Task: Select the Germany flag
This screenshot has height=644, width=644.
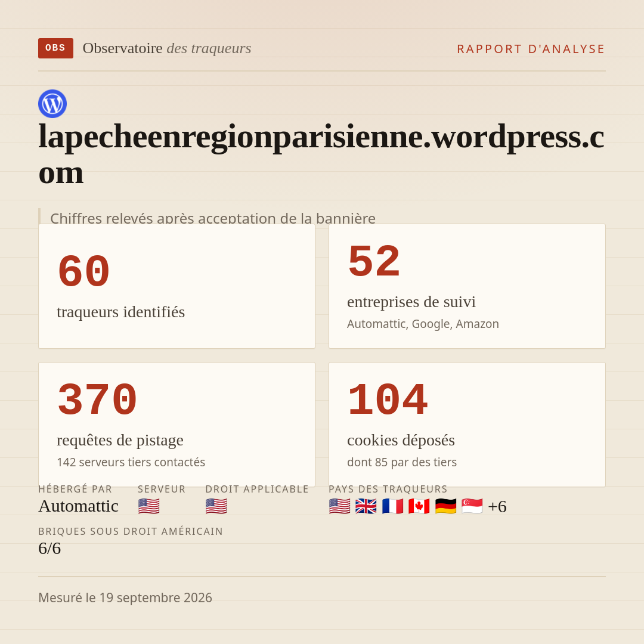Action: pyautogui.click(x=445, y=506)
